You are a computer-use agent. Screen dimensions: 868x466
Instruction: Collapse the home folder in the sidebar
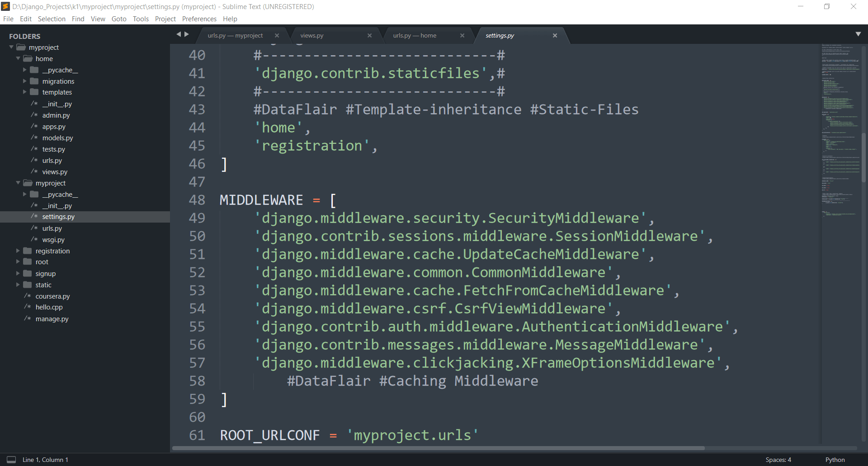tap(18, 58)
